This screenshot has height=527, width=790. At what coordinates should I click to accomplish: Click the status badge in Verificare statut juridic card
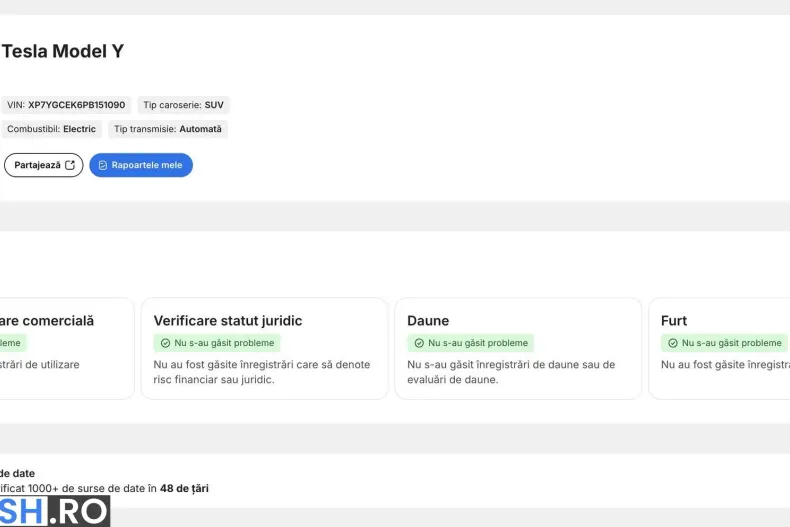point(217,343)
